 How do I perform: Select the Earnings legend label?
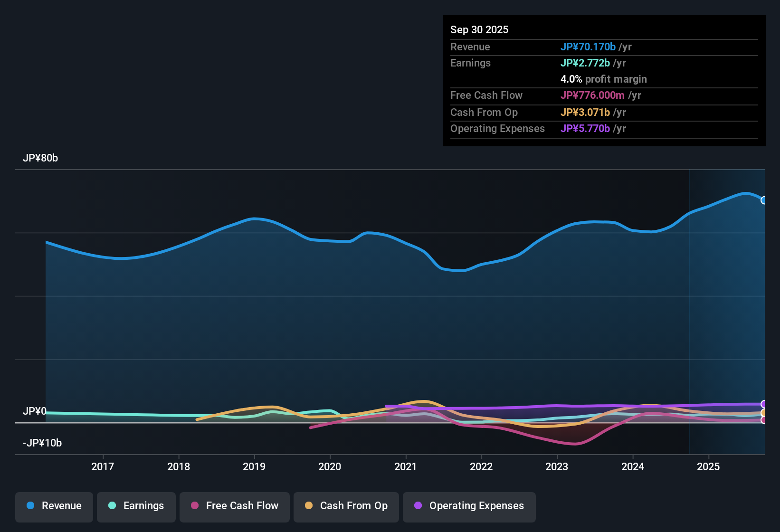click(143, 506)
